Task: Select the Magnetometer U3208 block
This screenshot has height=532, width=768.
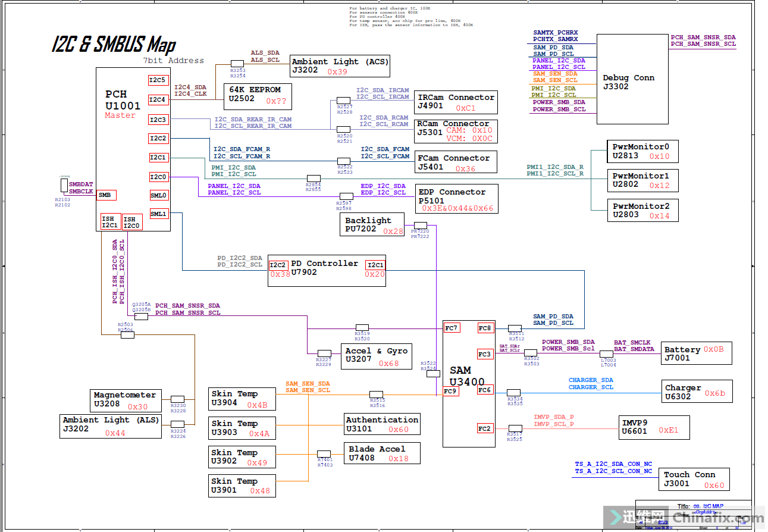Action: pyautogui.click(x=126, y=400)
